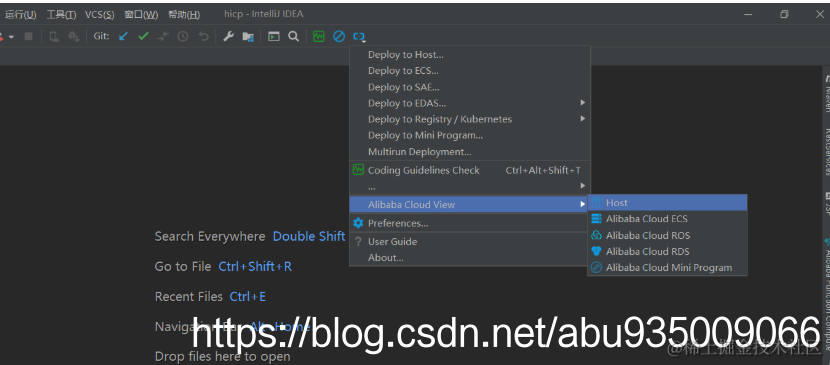Open 运行(U) menu in menu bar
The height and width of the screenshot is (365, 830).
tap(21, 15)
